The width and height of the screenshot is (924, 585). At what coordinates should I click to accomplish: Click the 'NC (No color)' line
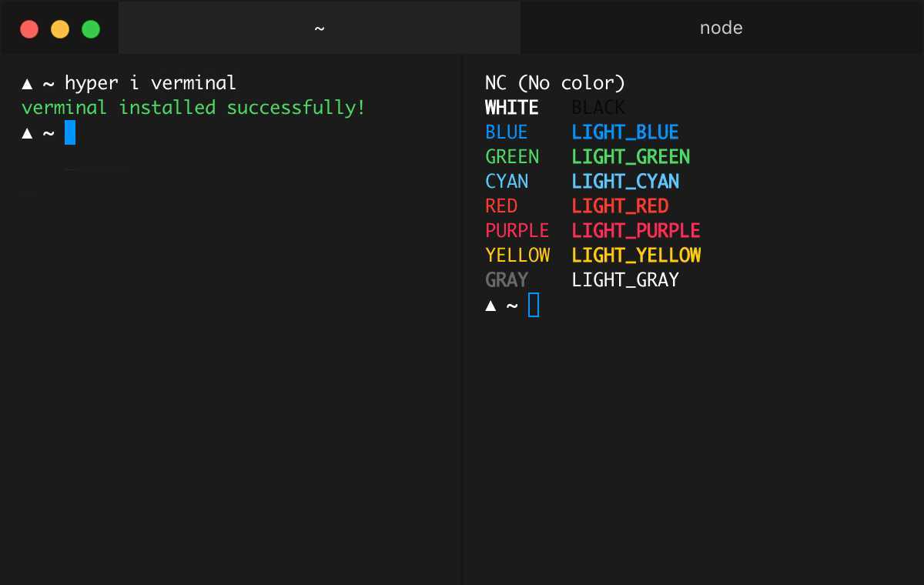[555, 83]
